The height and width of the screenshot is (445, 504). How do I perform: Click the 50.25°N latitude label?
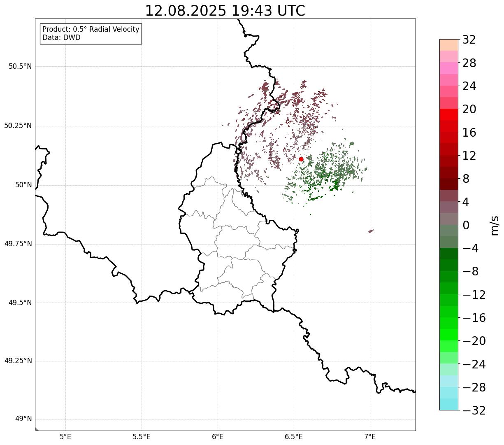(18, 126)
